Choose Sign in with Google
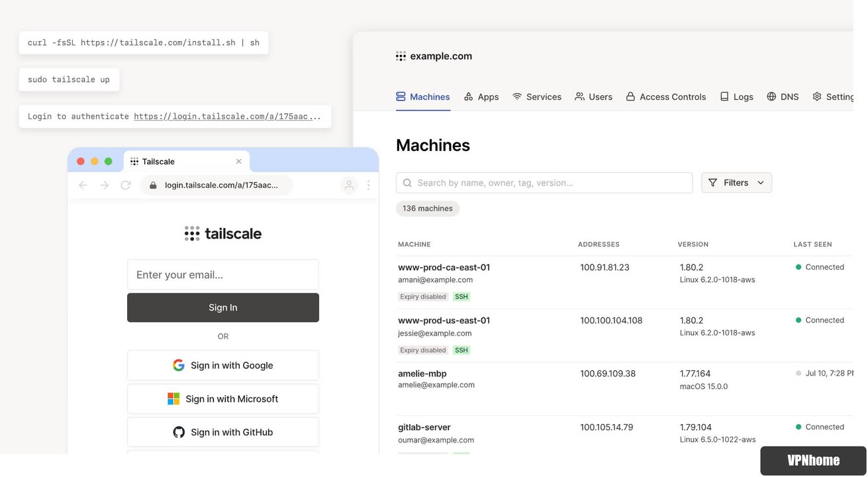 point(223,365)
